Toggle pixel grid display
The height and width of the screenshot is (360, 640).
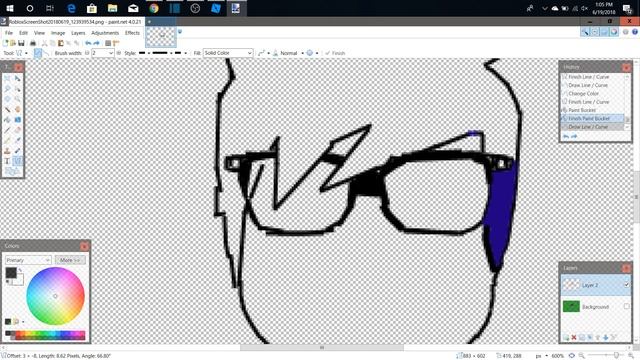tap(108, 43)
